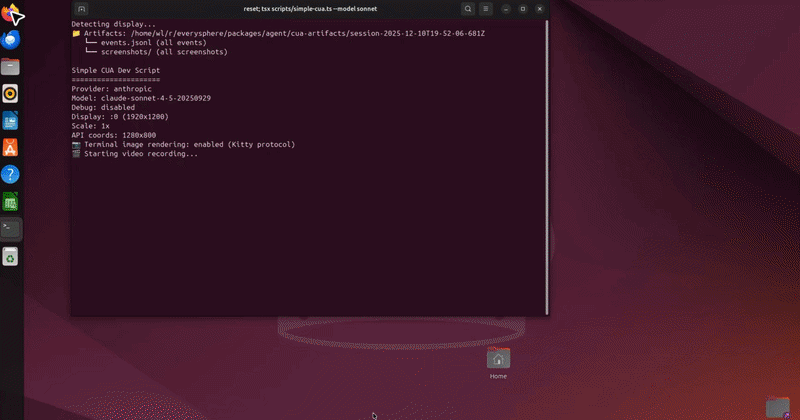Open the Help dock icon

(10, 175)
